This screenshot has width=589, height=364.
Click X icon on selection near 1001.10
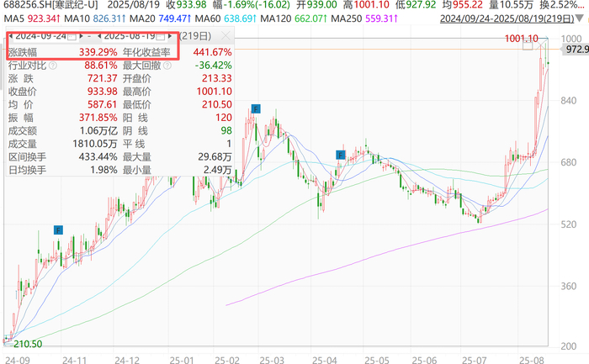pyautogui.click(x=543, y=45)
